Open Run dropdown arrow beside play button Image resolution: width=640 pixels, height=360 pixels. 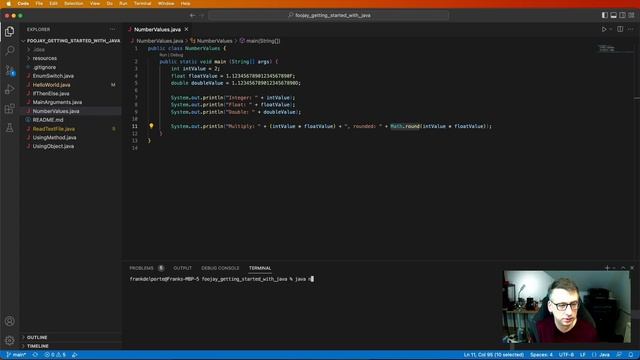point(611,29)
